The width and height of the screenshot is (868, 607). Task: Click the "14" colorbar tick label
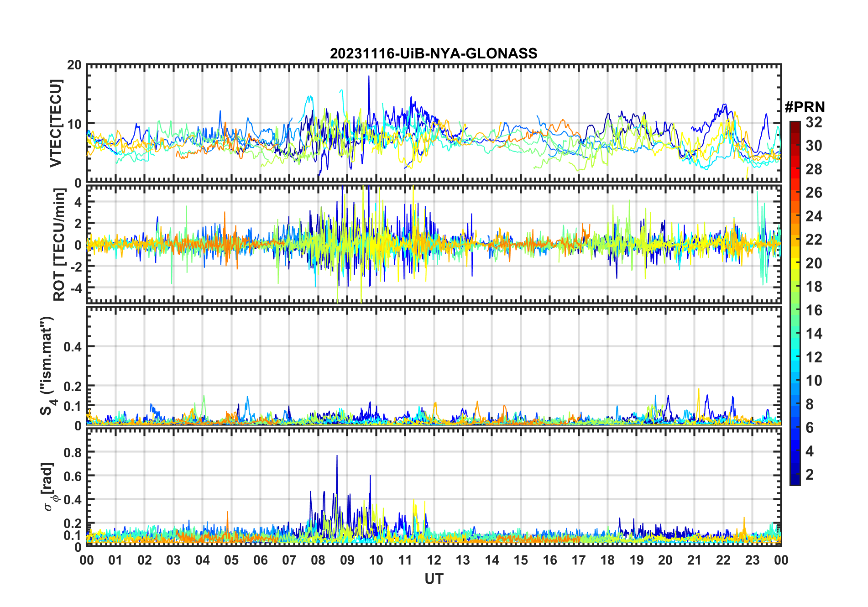[x=814, y=334]
